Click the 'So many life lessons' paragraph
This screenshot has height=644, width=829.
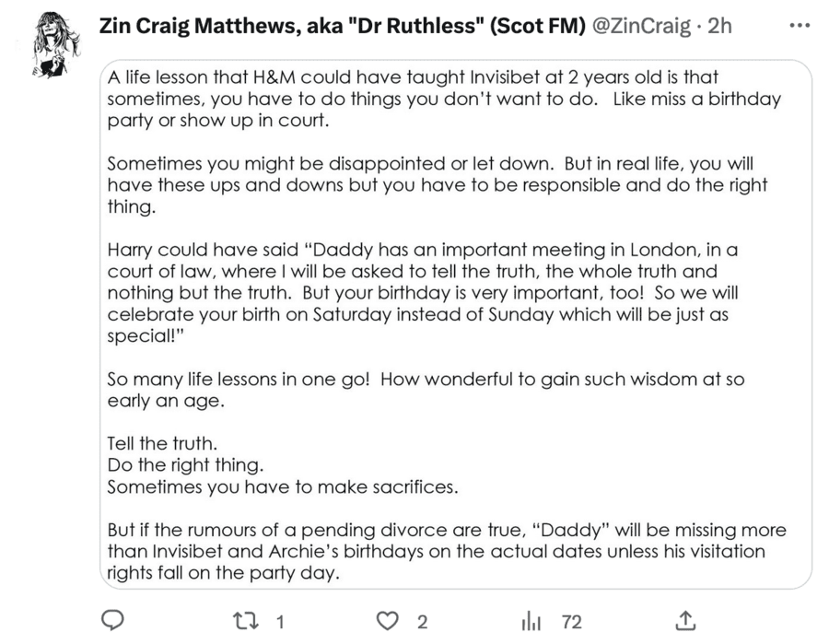[426, 389]
